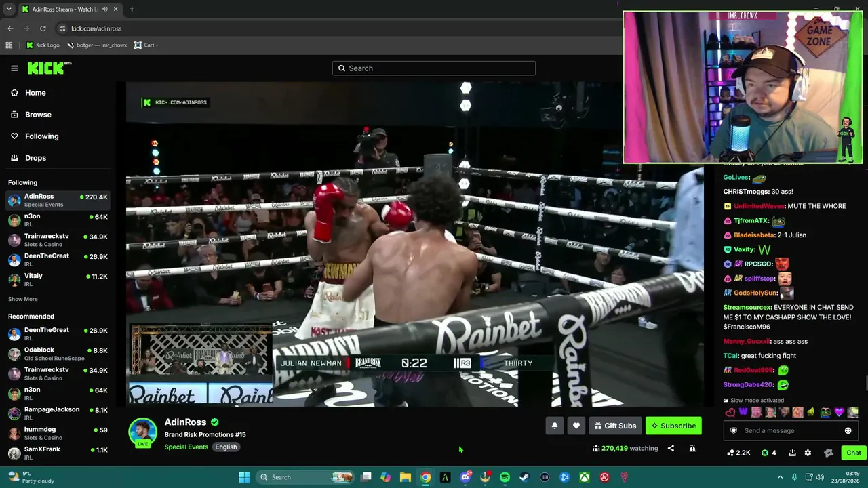Screen dimensions: 868x488
Task: Open the Cart bookmark
Action: (145, 45)
